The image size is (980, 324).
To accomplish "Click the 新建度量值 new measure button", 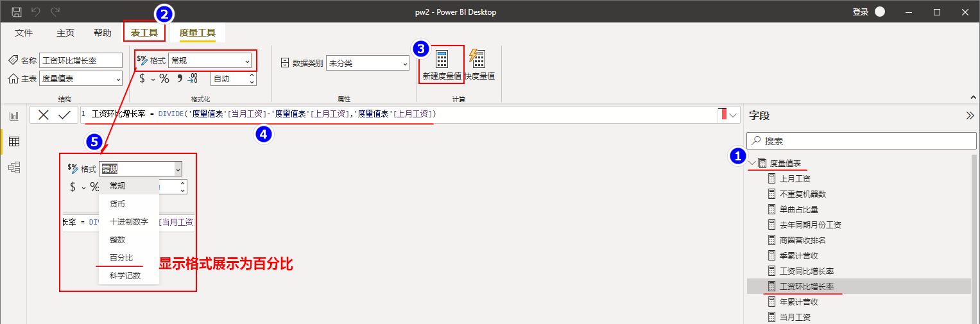I will (x=442, y=65).
